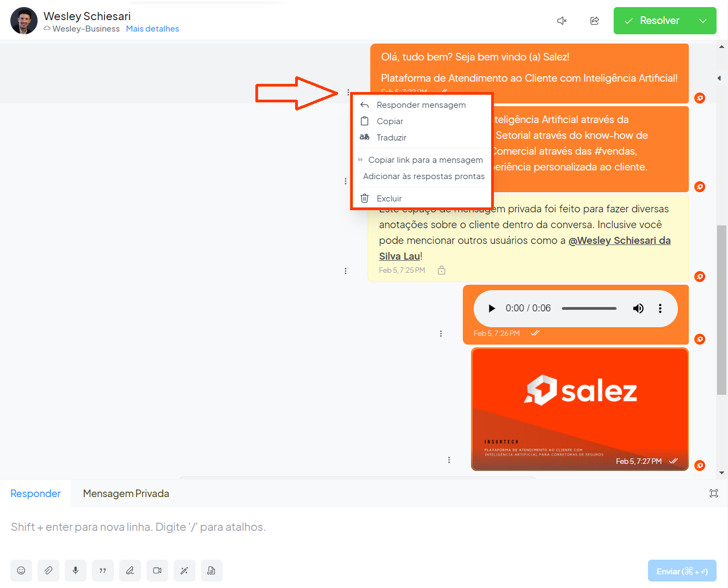
Task: Open the kebab menu of the first greeting message
Action: [x=348, y=93]
